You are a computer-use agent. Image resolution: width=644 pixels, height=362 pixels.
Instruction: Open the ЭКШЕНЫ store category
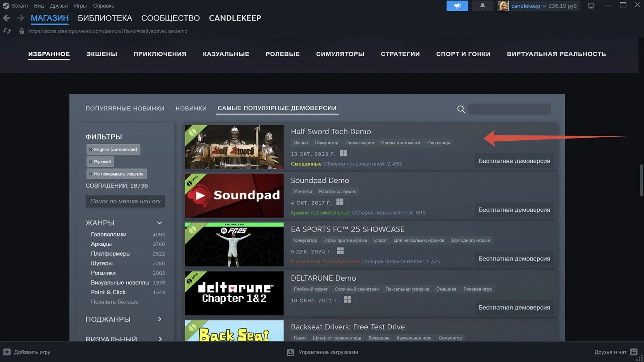point(102,54)
